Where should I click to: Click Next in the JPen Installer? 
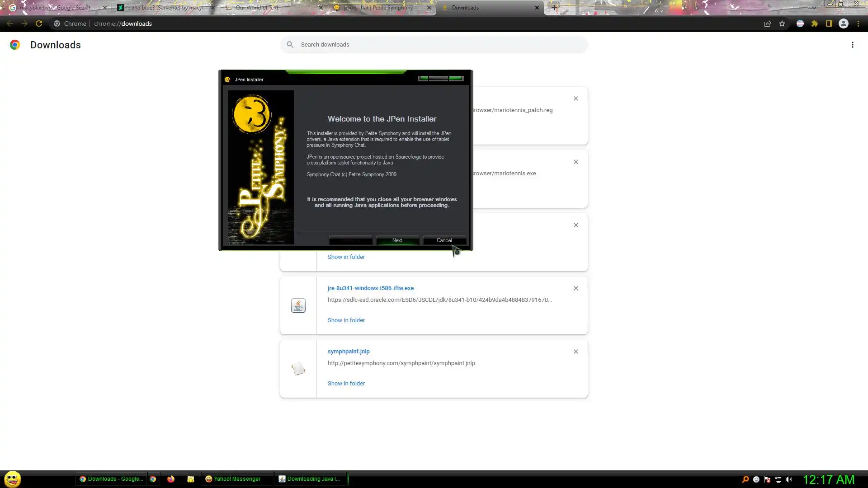point(397,240)
